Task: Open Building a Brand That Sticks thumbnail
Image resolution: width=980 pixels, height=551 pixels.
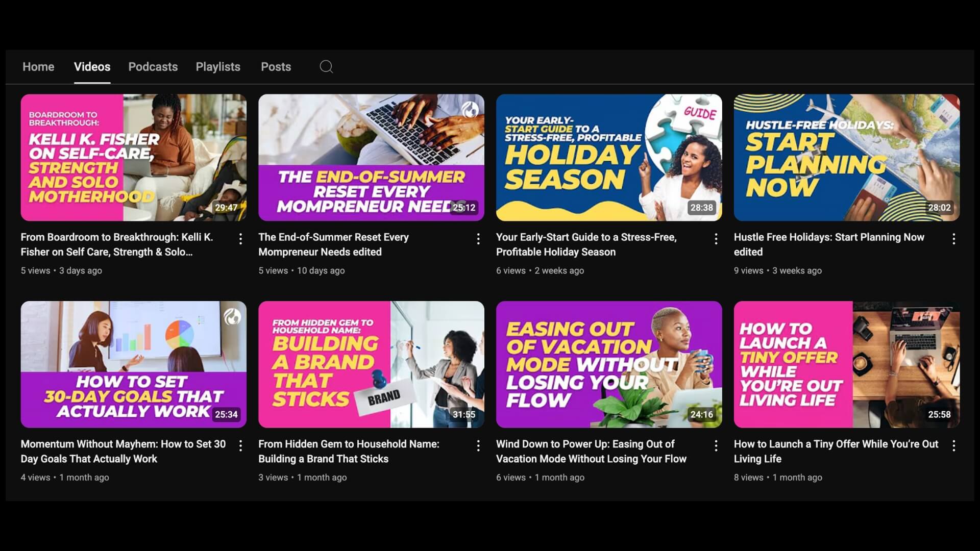Action: click(x=371, y=364)
